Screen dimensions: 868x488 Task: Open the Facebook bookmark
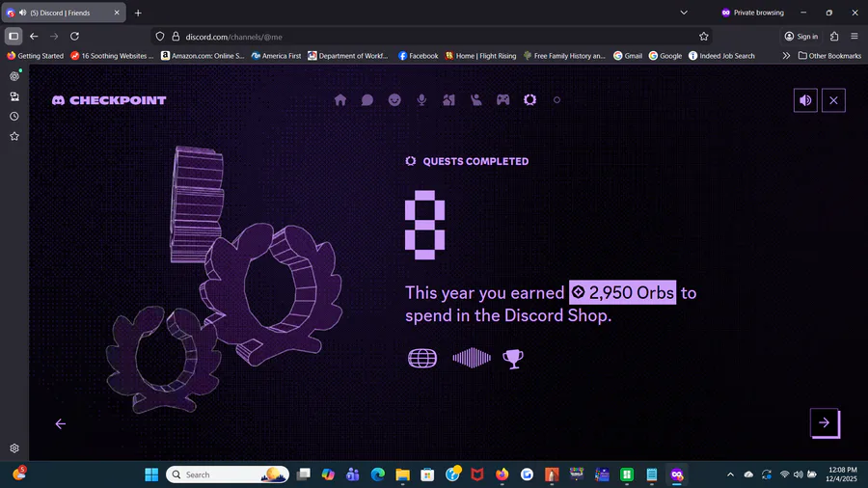coord(418,56)
